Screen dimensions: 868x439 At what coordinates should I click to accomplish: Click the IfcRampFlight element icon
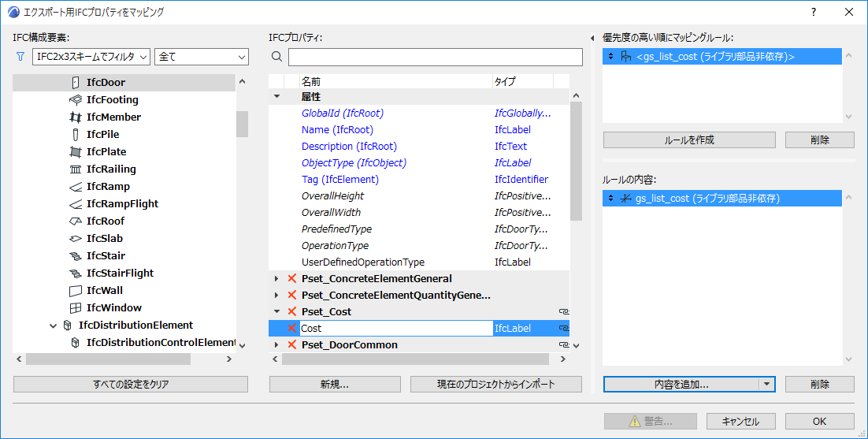[76, 203]
